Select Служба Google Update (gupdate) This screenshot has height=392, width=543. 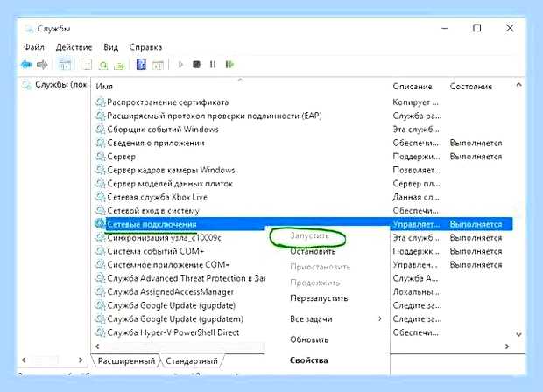[x=172, y=305]
